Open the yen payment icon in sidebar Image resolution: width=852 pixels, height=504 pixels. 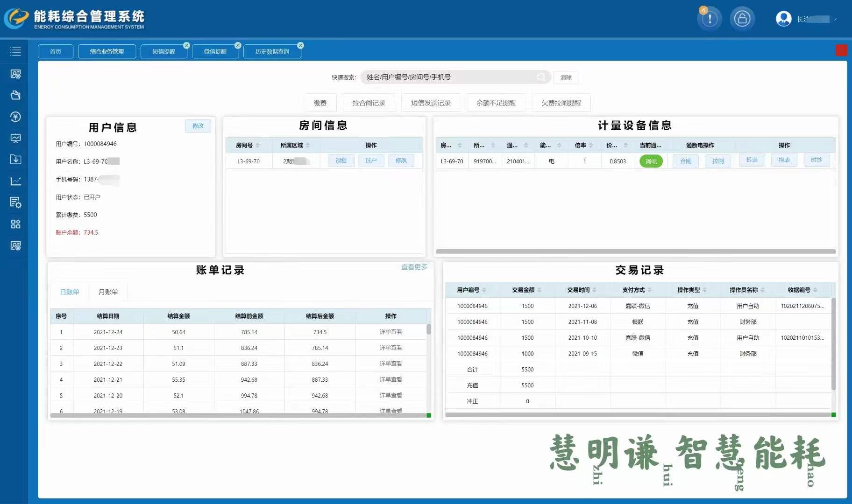click(x=15, y=117)
